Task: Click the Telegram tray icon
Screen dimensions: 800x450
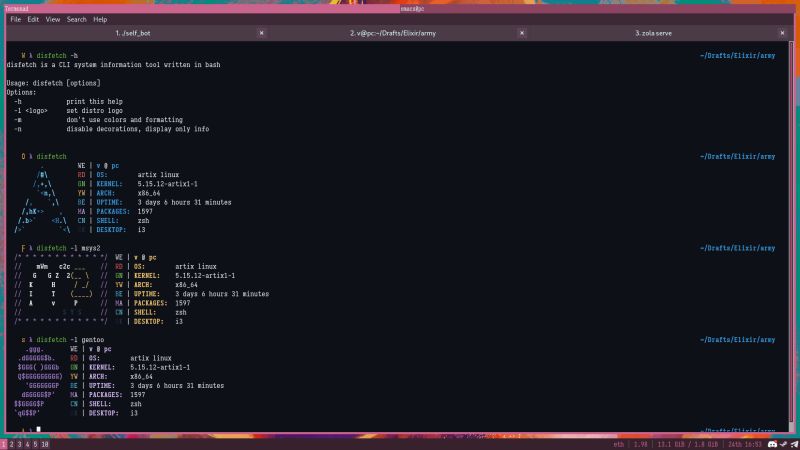Action: (x=794, y=444)
